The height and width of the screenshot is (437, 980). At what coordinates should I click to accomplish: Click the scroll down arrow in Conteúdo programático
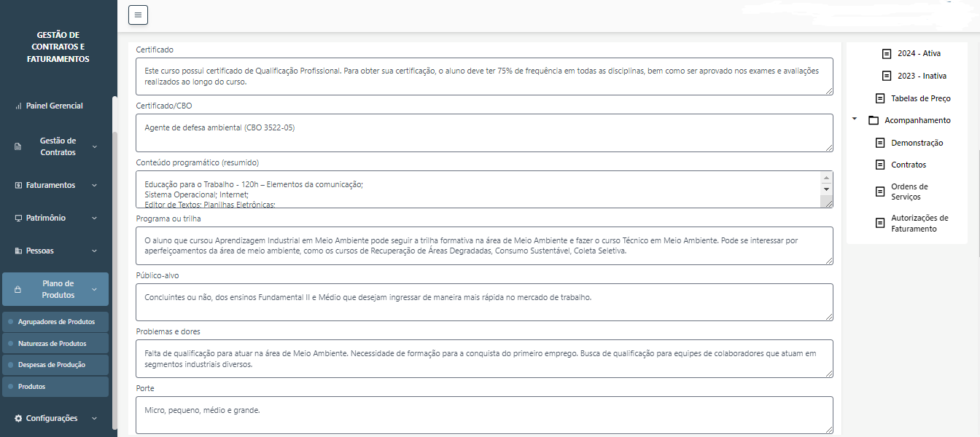[x=826, y=189]
